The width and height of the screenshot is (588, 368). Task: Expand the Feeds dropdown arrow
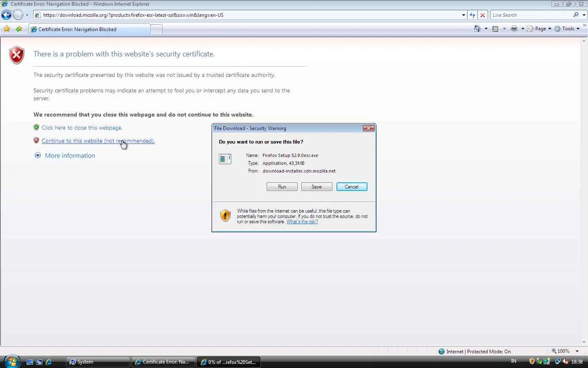pyautogui.click(x=504, y=29)
